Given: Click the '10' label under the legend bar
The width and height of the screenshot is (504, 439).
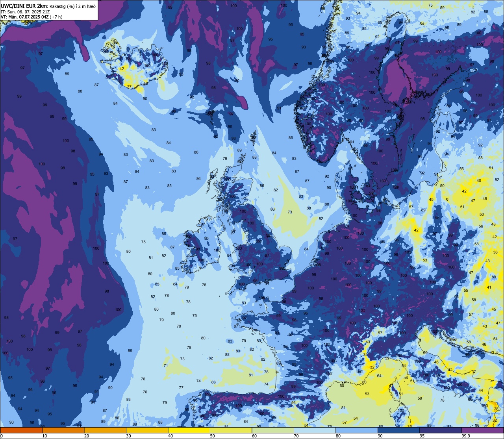Looking at the screenshot, I should click(x=44, y=436).
